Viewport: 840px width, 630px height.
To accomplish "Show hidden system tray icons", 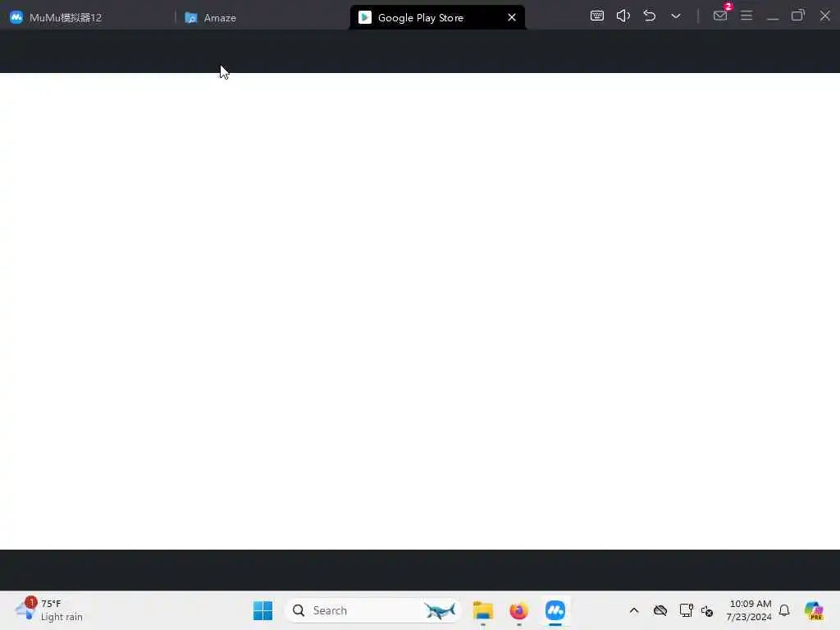I will tap(634, 610).
